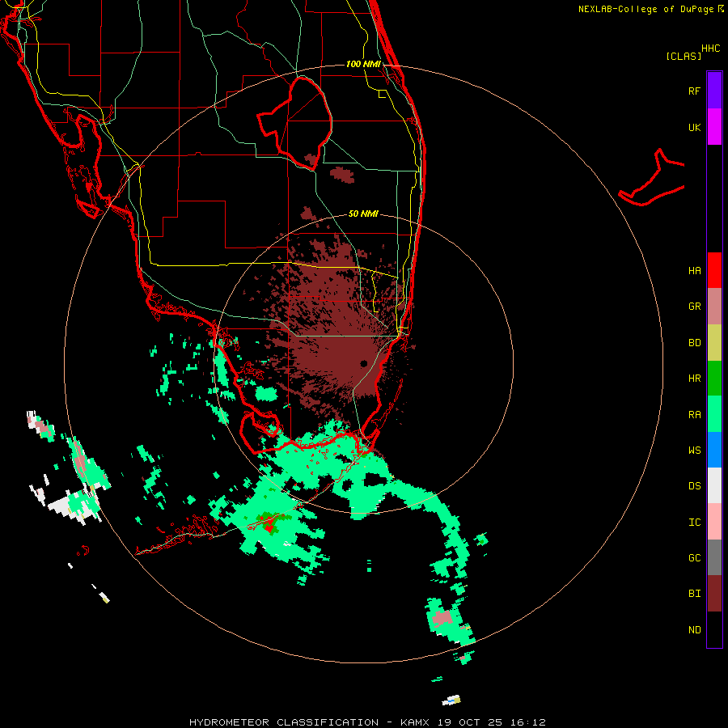Screen dimensions: 728x728
Task: Click the WS label in legend
Action: [x=694, y=451]
